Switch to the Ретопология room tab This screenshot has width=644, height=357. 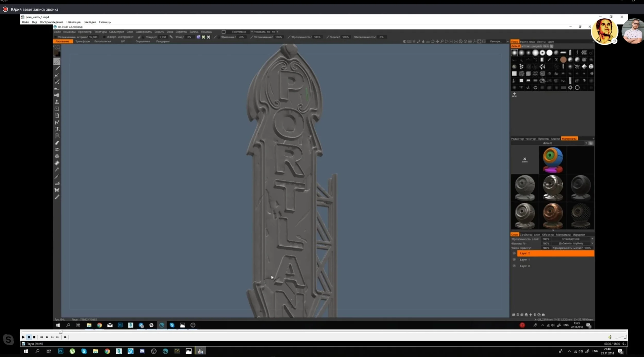click(103, 41)
